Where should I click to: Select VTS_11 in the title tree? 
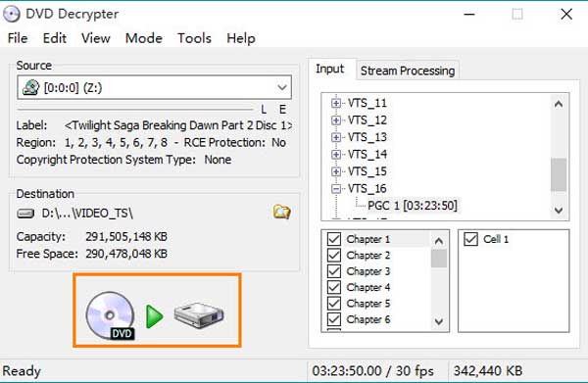[x=367, y=103]
